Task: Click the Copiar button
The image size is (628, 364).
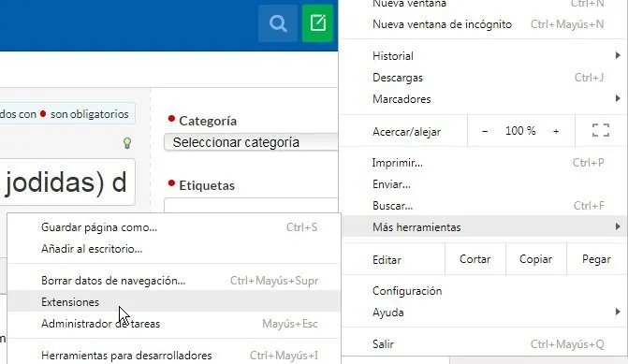Action: coord(536,259)
